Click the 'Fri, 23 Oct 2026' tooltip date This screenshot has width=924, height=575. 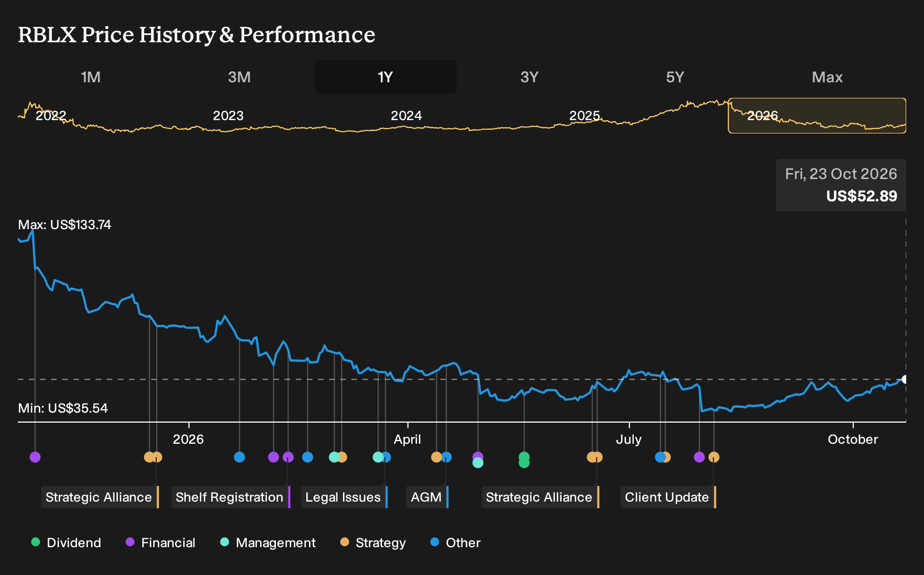click(841, 174)
